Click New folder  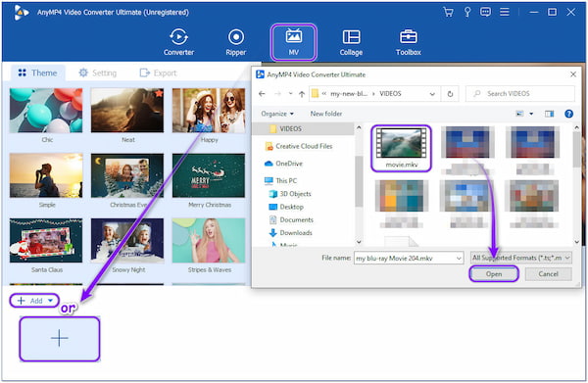click(x=326, y=114)
